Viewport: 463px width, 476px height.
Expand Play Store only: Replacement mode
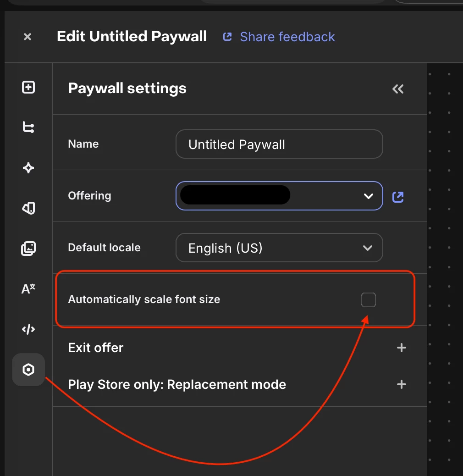pyautogui.click(x=402, y=385)
